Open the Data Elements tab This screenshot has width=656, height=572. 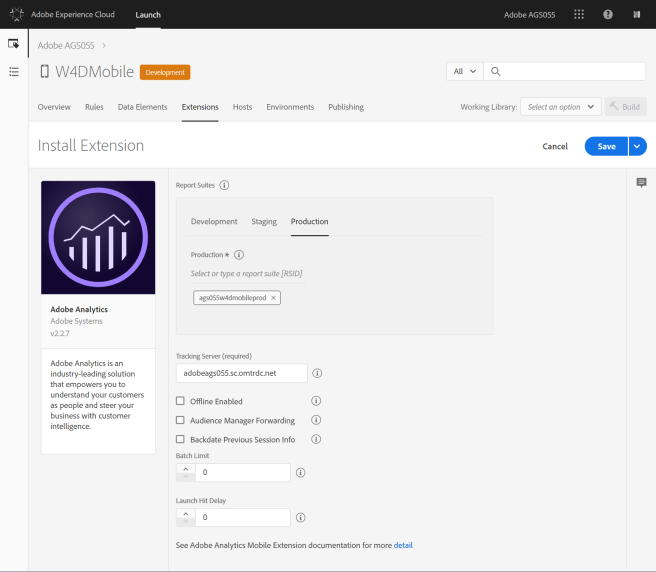tap(142, 107)
